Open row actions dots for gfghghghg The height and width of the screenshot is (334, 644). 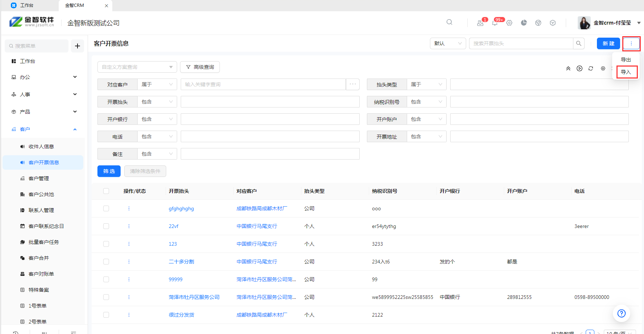pos(129,208)
